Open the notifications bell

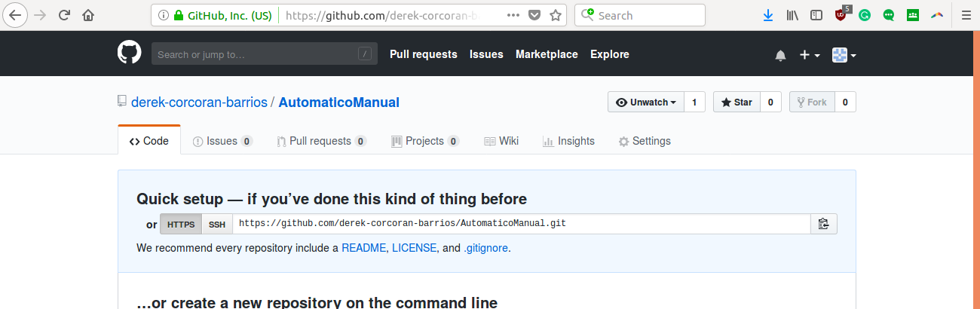780,55
